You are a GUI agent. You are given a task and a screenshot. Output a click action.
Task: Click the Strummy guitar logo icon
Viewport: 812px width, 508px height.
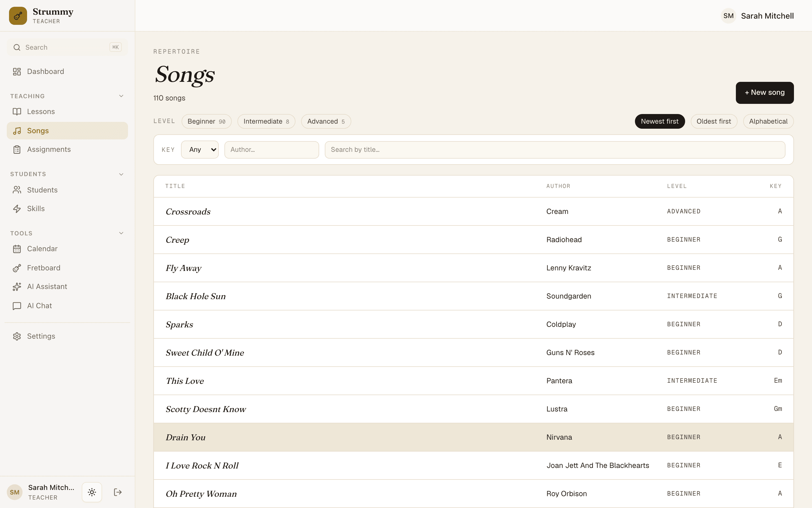(x=18, y=16)
